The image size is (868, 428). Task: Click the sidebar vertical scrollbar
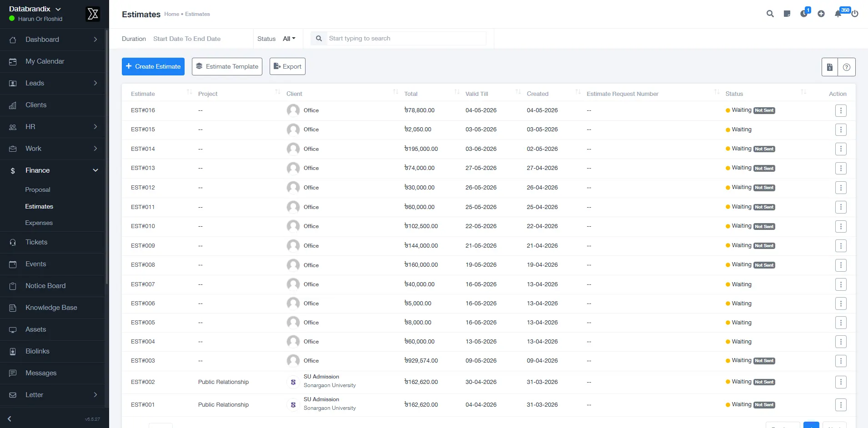click(x=107, y=157)
